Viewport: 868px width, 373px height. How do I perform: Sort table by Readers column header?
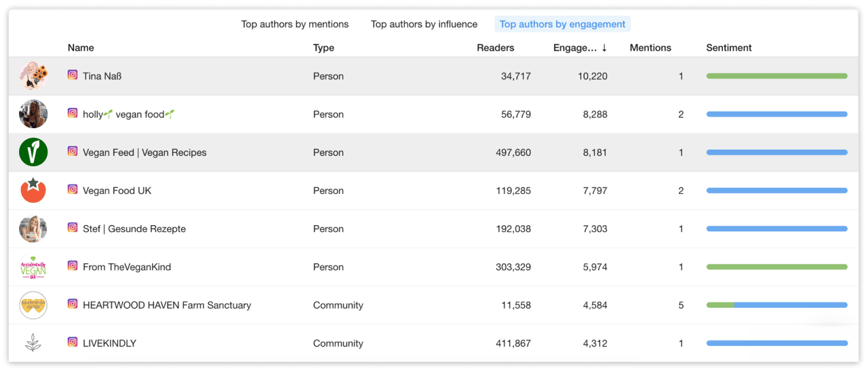click(x=496, y=47)
